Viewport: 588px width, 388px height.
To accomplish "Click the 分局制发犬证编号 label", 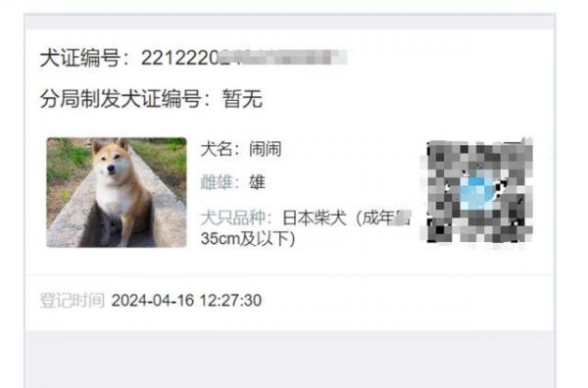I will click(121, 99).
